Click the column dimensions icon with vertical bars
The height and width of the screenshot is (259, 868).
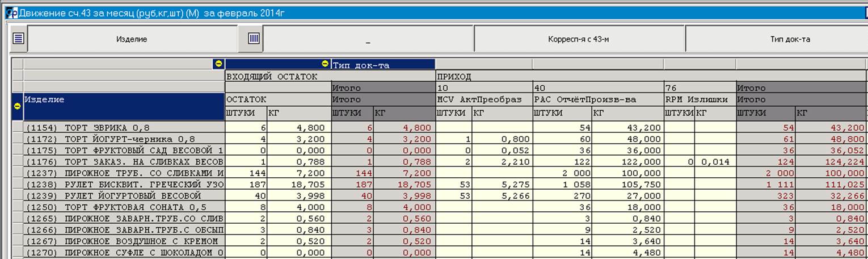click(x=254, y=39)
